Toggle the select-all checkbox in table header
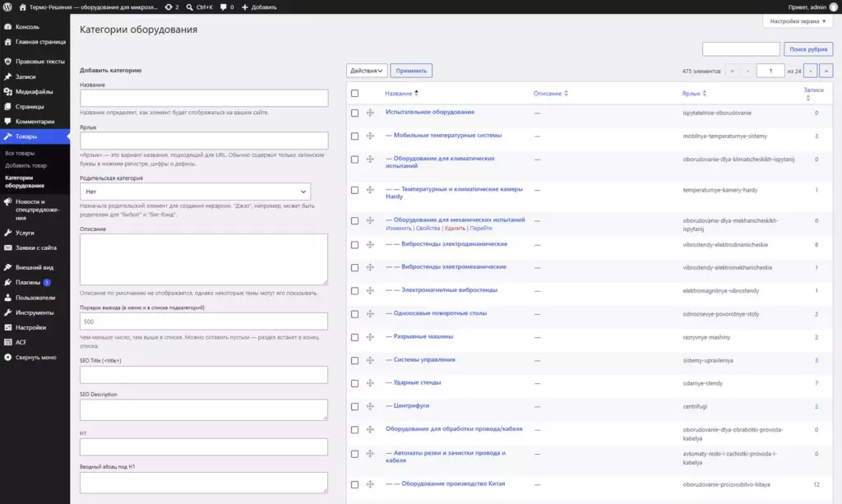 click(x=354, y=94)
